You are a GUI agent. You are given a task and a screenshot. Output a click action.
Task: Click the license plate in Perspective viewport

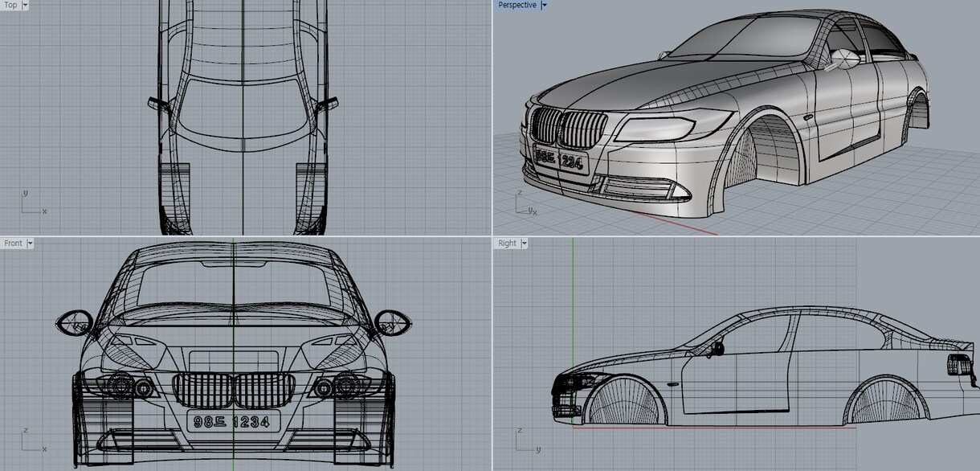pos(561,160)
